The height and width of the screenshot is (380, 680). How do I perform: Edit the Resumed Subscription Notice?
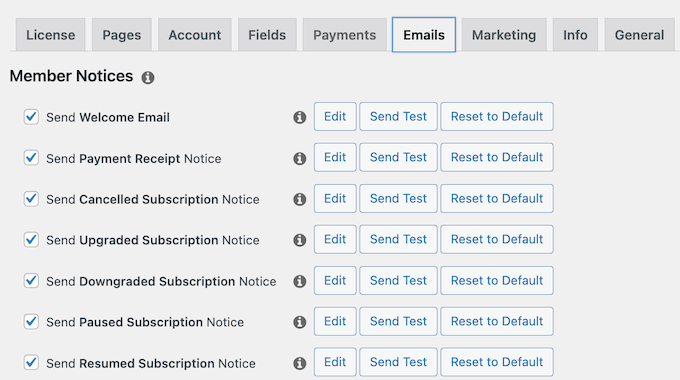tap(335, 362)
